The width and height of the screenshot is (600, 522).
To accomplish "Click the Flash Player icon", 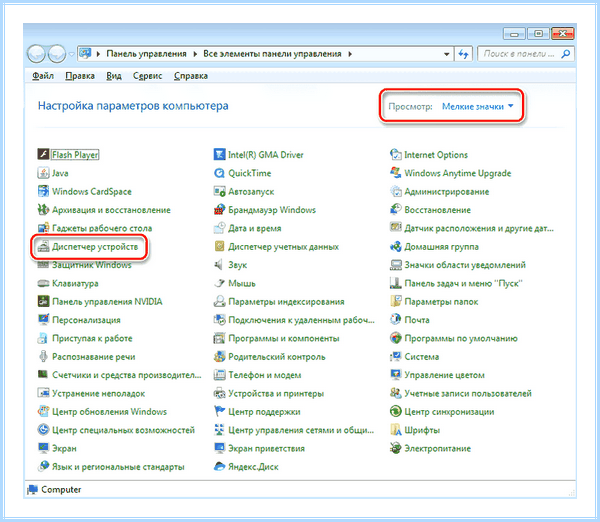I will (43, 155).
